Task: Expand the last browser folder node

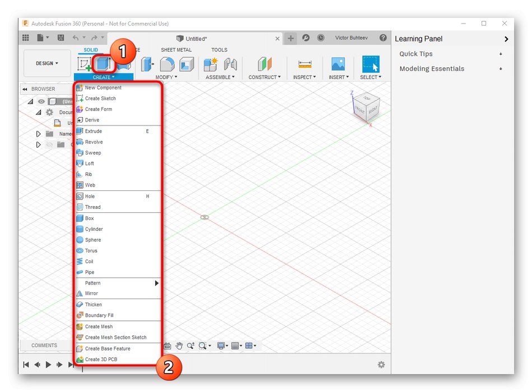Action: click(38, 144)
